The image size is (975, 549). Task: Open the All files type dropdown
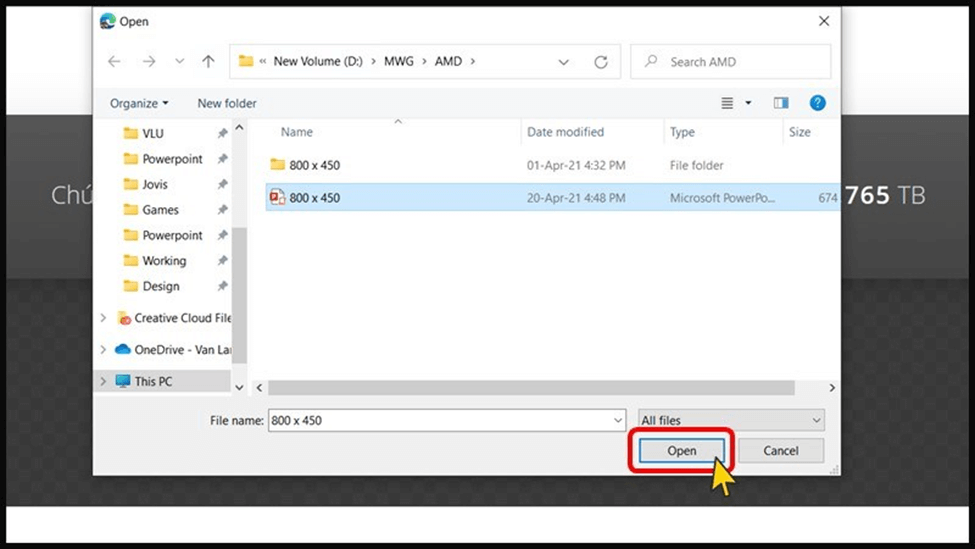731,420
